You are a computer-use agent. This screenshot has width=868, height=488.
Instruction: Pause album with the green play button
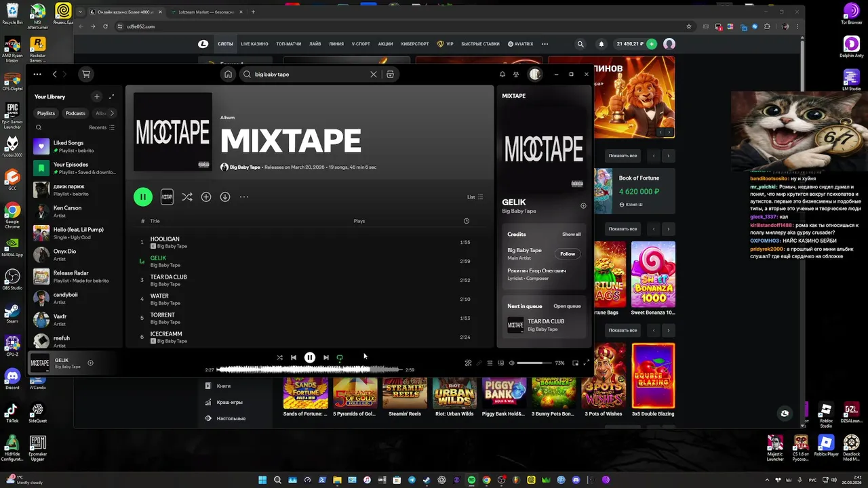143,197
